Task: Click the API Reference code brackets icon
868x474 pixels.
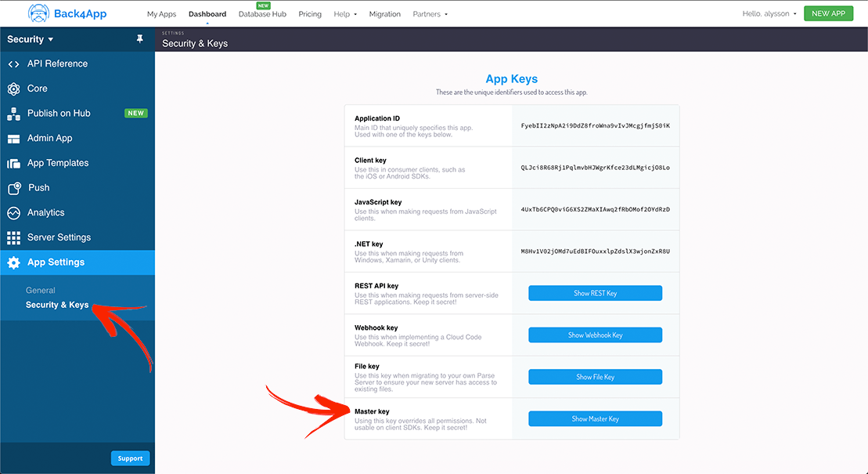Action: (x=14, y=64)
